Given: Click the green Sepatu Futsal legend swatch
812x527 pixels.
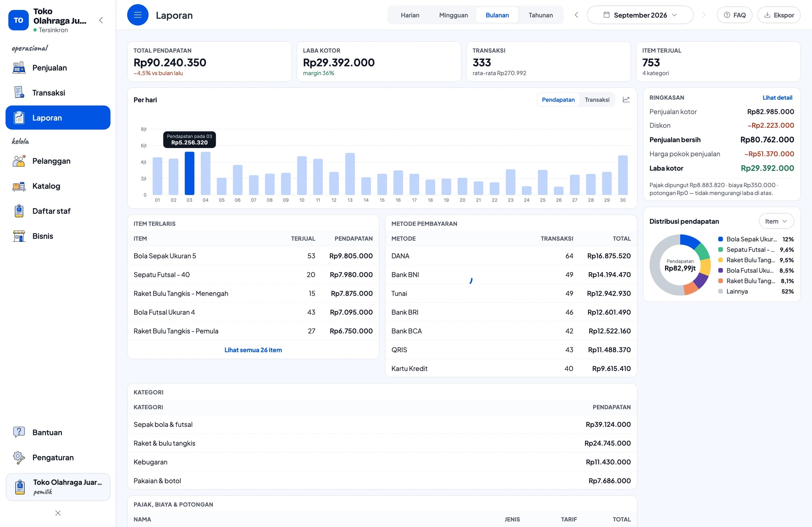Looking at the screenshot, I should pos(721,249).
